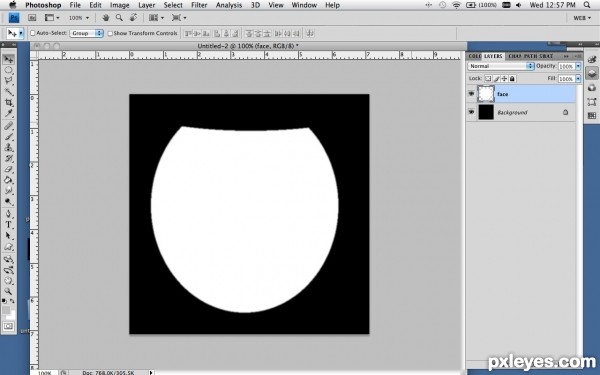This screenshot has height=375, width=600.
Task: Select the Background layer row
Action: click(x=521, y=112)
